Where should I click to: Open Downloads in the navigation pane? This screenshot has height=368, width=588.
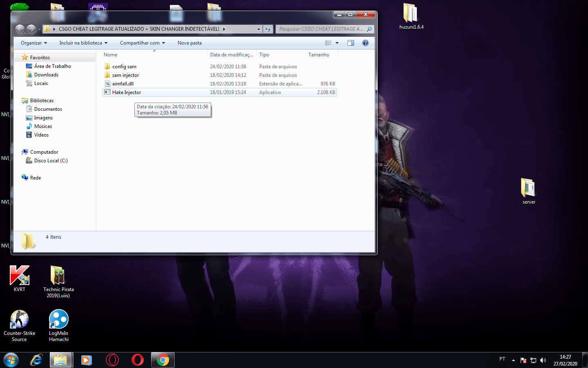click(x=46, y=75)
